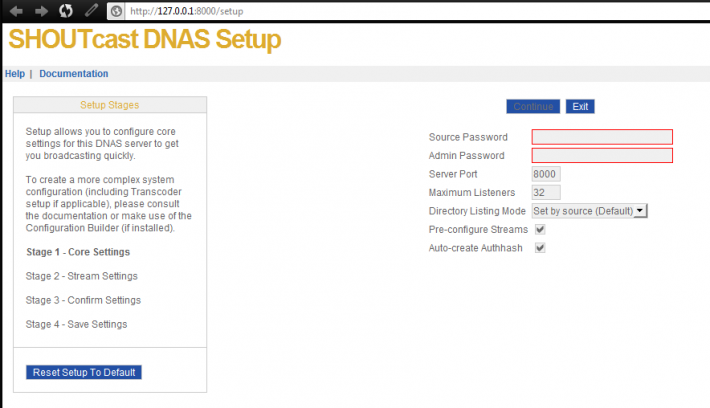The width and height of the screenshot is (710, 408).
Task: Toggle the Pre-configure Streams checkbox
Action: pos(540,229)
